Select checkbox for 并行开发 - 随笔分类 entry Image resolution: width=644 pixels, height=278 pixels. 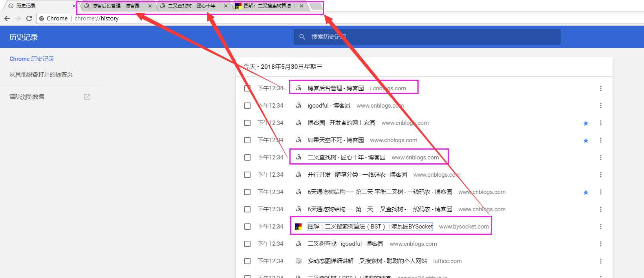click(x=247, y=175)
